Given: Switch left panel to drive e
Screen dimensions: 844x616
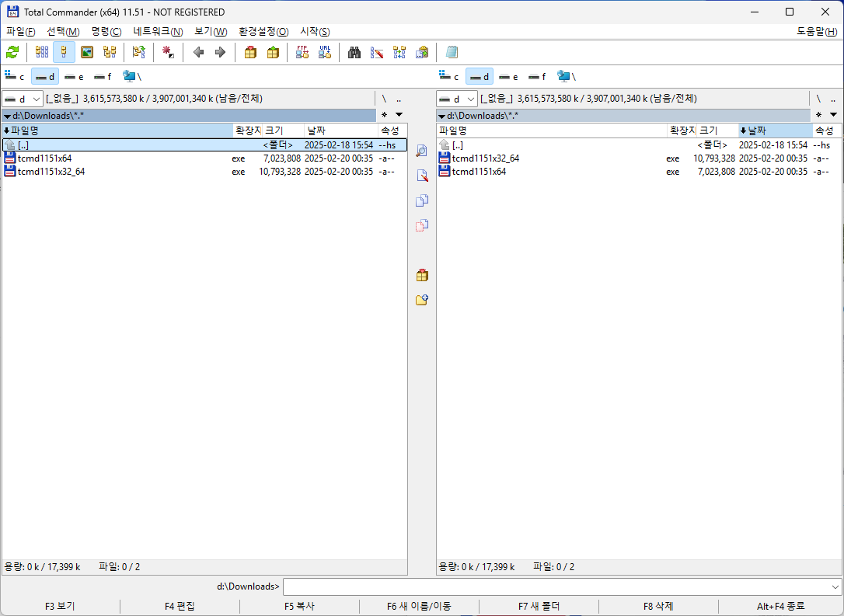Looking at the screenshot, I should click(x=75, y=77).
